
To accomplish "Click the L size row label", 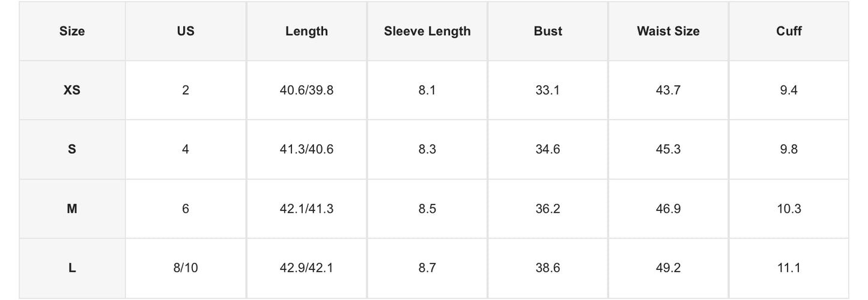I will pos(72,268).
